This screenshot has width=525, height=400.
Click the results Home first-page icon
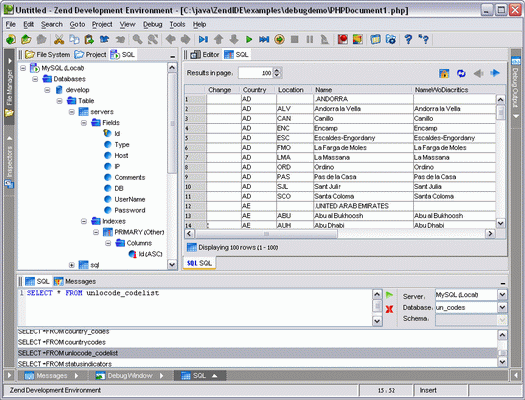click(444, 73)
